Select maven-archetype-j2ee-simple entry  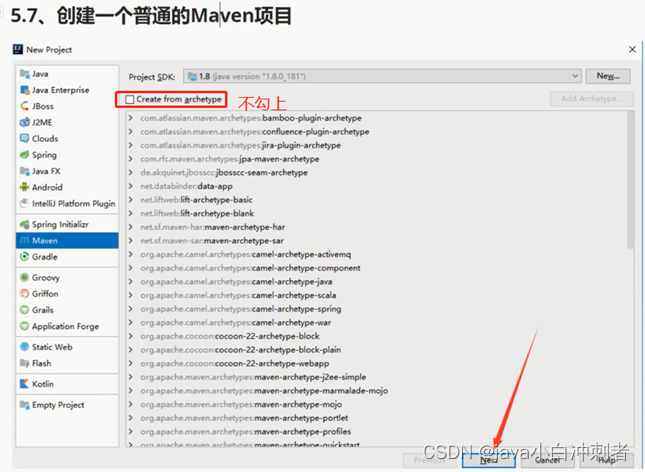click(x=253, y=377)
